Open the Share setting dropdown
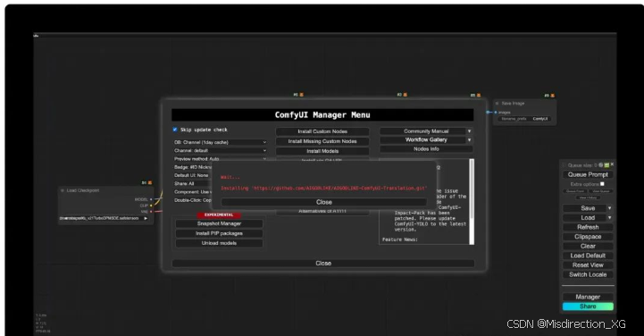The height and width of the screenshot is (336, 644). click(x=193, y=183)
